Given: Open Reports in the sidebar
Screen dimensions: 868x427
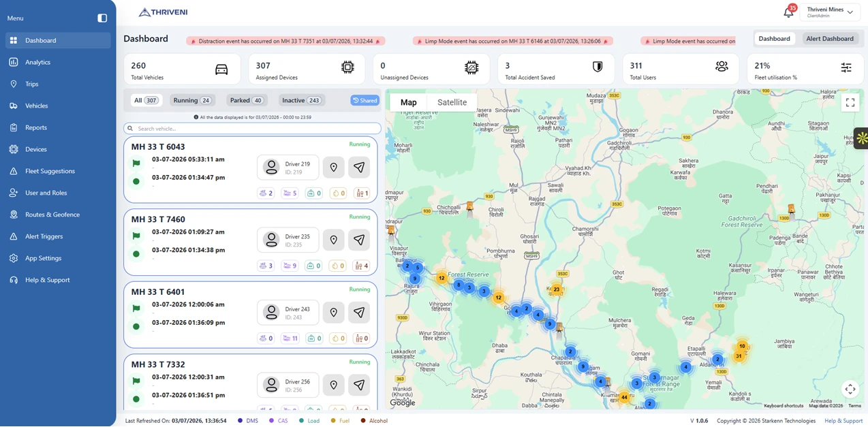Looking at the screenshot, I should tap(58, 127).
